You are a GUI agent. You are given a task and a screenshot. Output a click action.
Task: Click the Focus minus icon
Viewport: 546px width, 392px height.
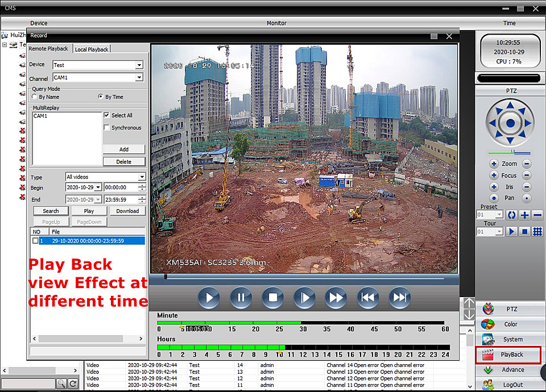click(x=527, y=176)
